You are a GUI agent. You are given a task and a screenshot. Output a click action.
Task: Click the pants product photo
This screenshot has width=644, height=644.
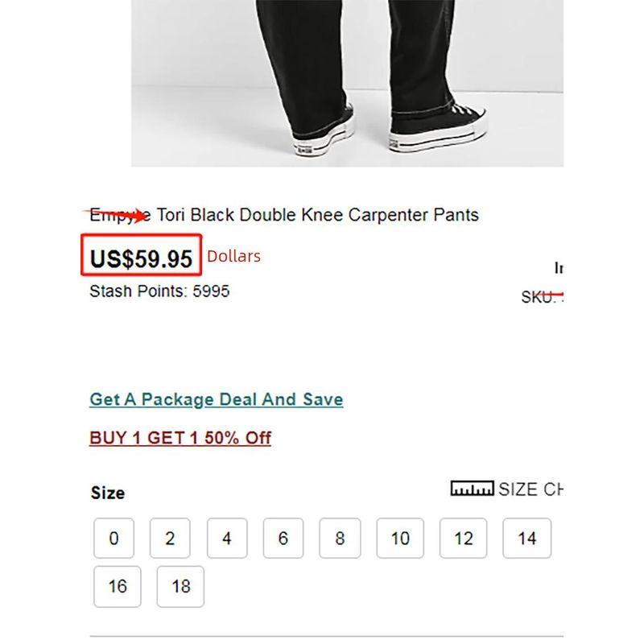[x=347, y=80]
